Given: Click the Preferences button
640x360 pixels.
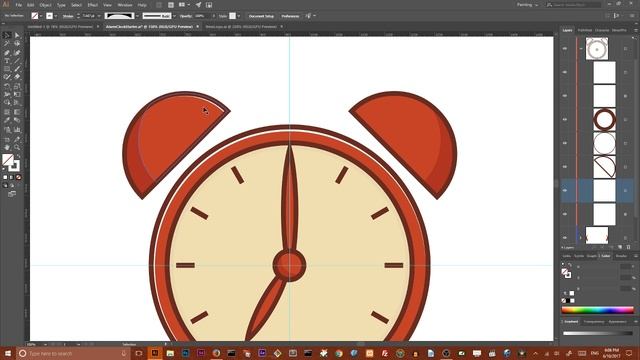Looking at the screenshot, I should pos(290,16).
